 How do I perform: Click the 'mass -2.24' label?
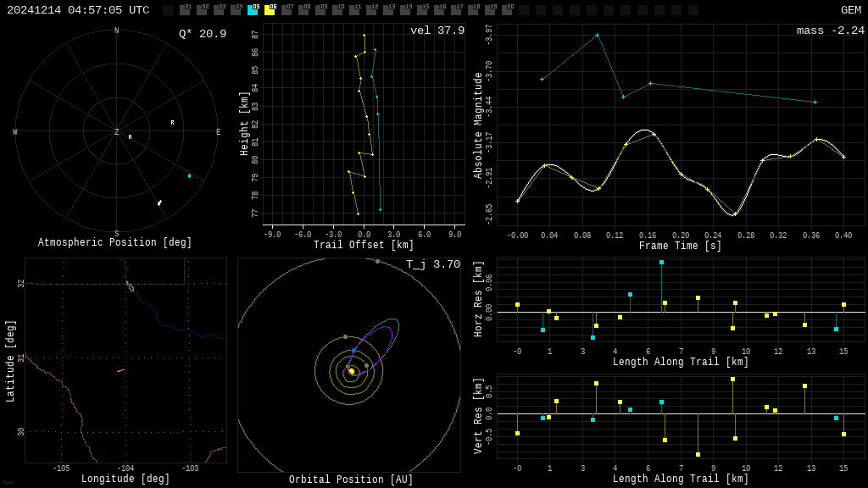coord(830,30)
